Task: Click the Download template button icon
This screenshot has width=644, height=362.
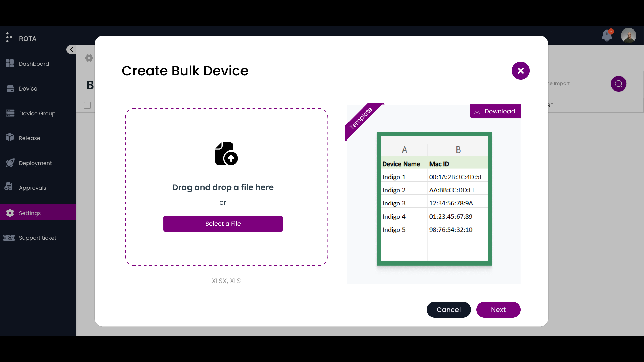Action: coord(477,111)
